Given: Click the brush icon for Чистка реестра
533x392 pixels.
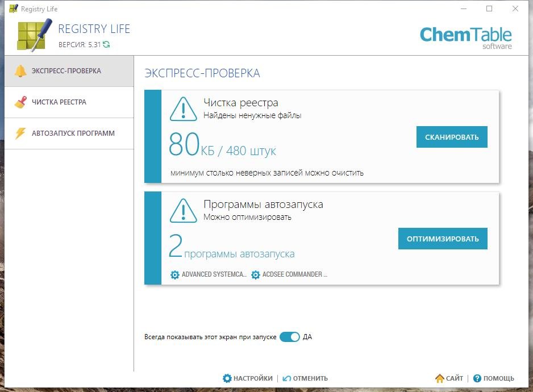Looking at the screenshot, I should pos(20,102).
